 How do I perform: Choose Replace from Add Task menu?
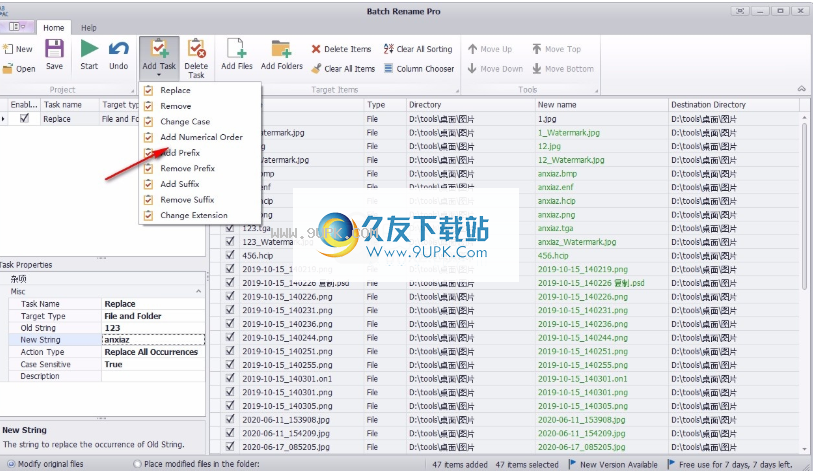pos(200,90)
